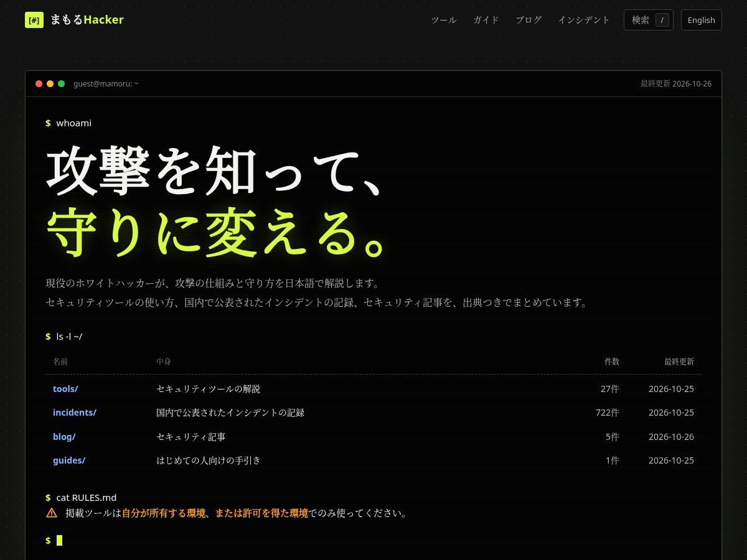Screen dimensions: 747x560
Task: Click the guest@mamoru: ~ terminal title
Action: [x=106, y=83]
